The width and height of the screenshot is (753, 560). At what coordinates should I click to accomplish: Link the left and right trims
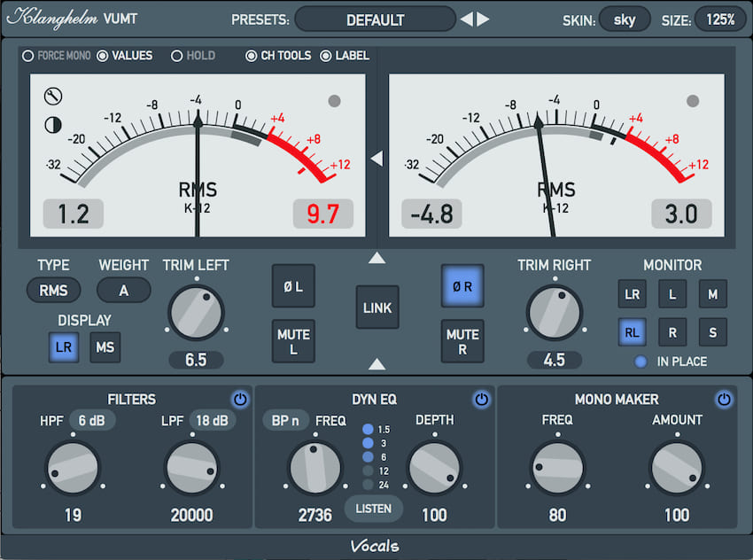[x=377, y=307]
